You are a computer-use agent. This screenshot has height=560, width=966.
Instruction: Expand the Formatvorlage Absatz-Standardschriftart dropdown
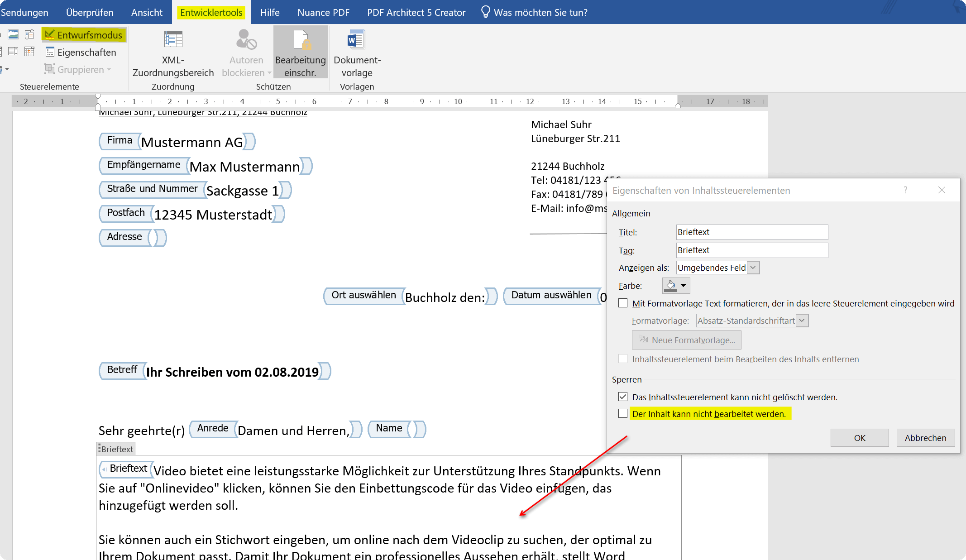tap(802, 321)
